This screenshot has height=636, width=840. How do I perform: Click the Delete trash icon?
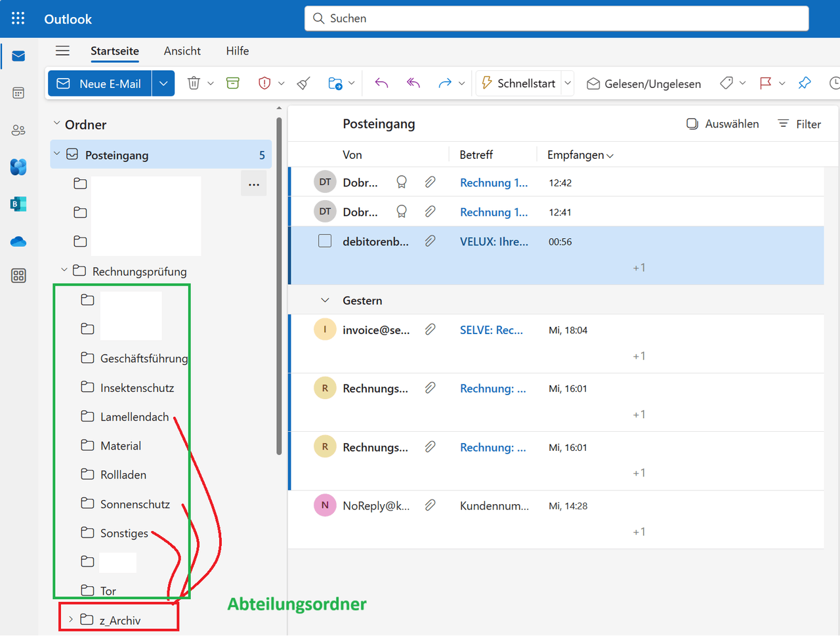coord(194,83)
